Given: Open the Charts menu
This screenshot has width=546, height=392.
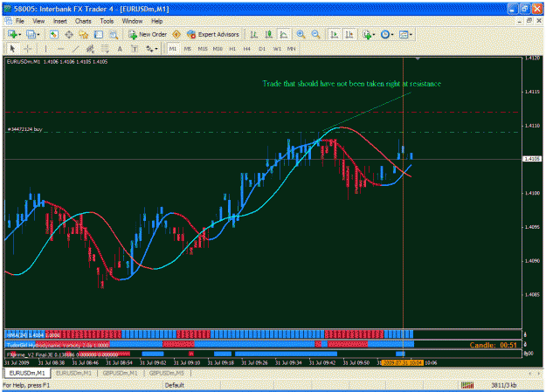Looking at the screenshot, I should [x=83, y=21].
